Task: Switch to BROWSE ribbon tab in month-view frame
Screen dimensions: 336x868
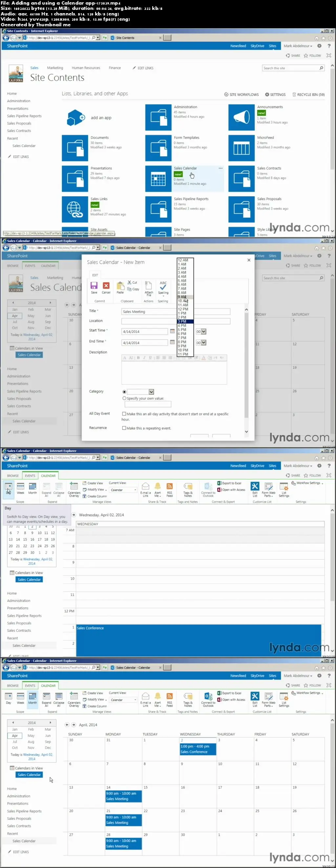Action: (13, 686)
